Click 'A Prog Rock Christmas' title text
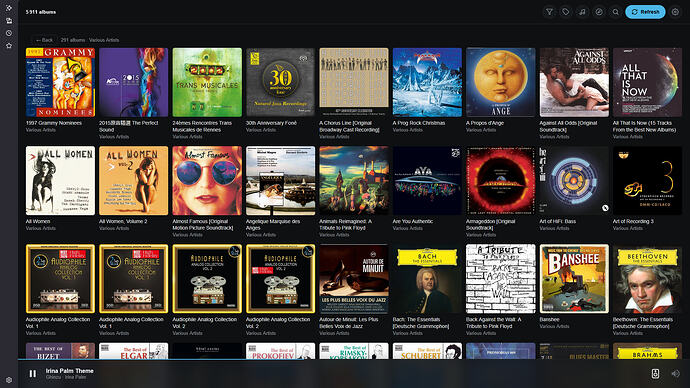 coord(419,123)
